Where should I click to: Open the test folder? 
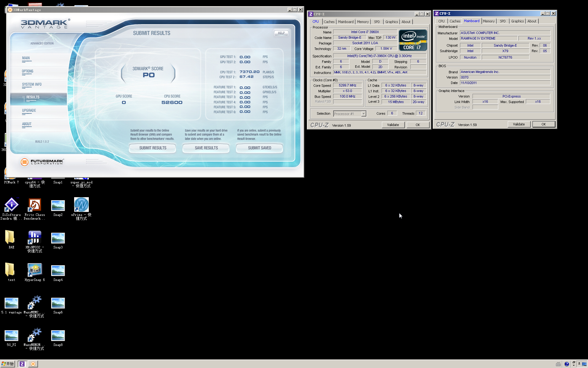click(x=11, y=272)
